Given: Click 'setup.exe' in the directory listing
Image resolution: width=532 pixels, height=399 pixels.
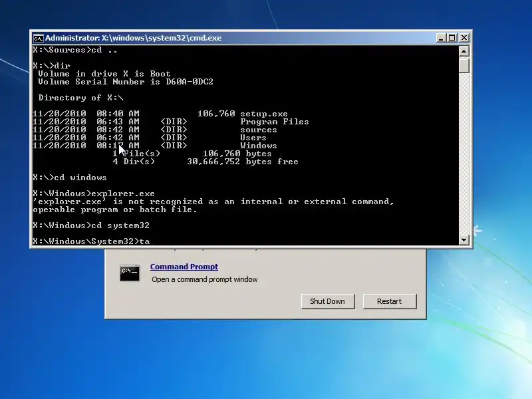Looking at the screenshot, I should pyautogui.click(x=264, y=114).
